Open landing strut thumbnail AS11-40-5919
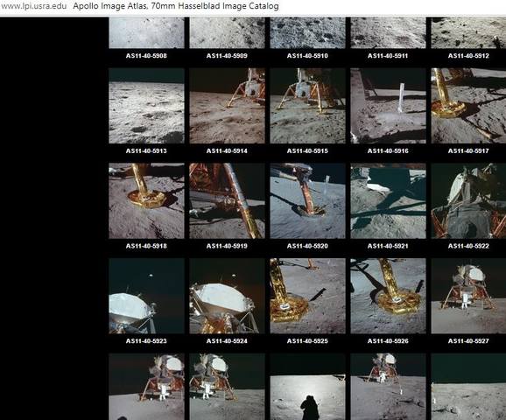The height and width of the screenshot is (420, 506). coord(228,200)
